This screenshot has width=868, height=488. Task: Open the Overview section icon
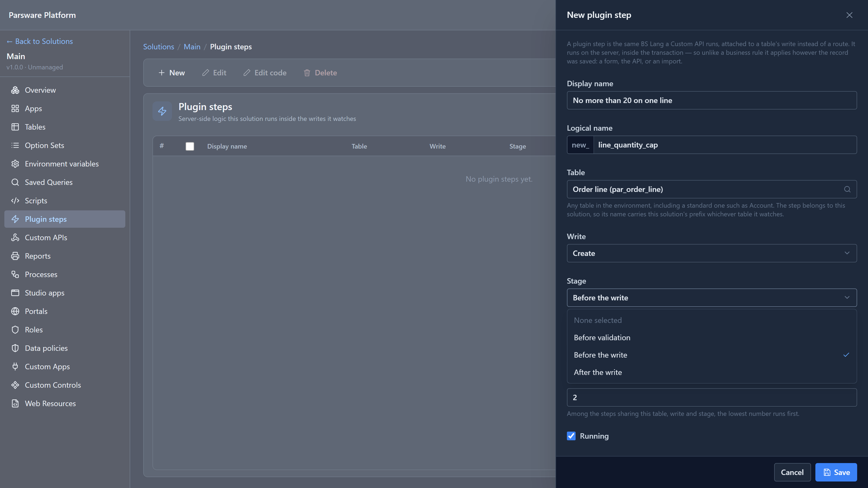tap(15, 90)
